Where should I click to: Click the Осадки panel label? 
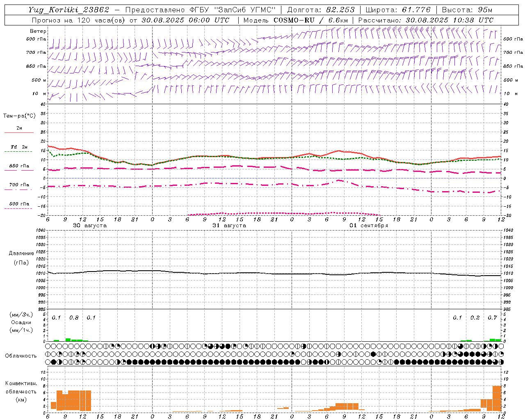tap(21, 322)
